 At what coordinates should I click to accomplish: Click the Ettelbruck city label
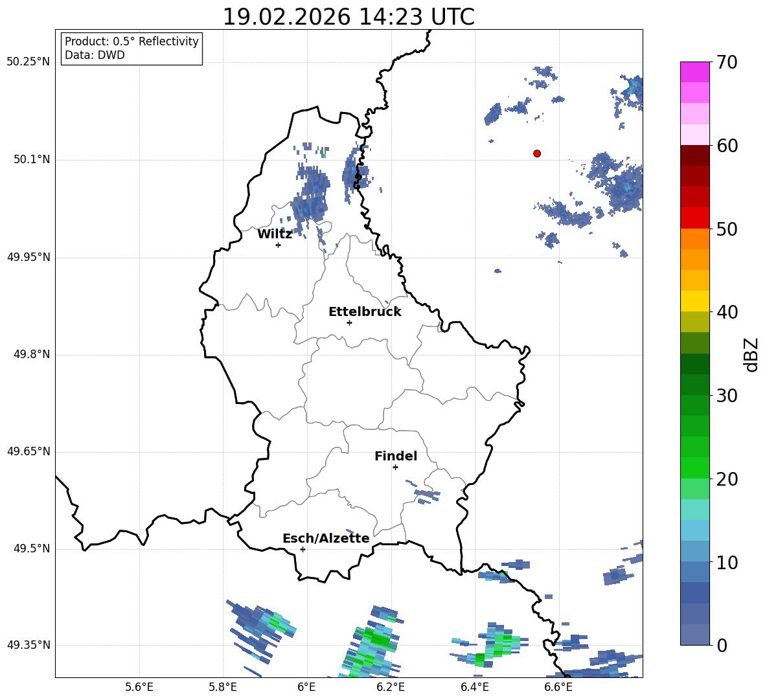click(365, 312)
